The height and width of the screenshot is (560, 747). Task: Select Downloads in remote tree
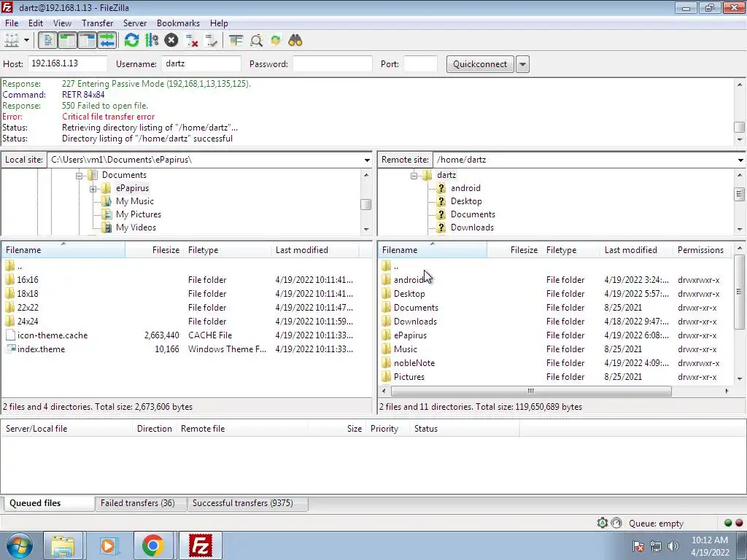coord(472,227)
